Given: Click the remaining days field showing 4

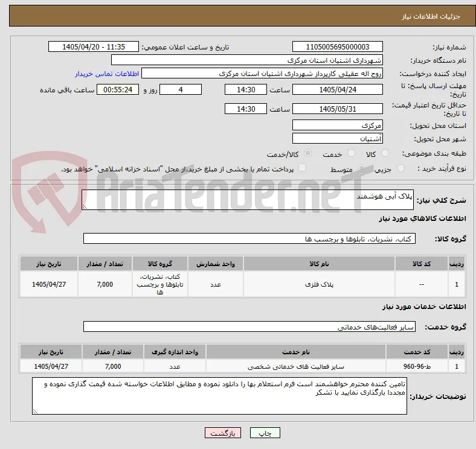Looking at the screenshot, I should pos(181,89).
